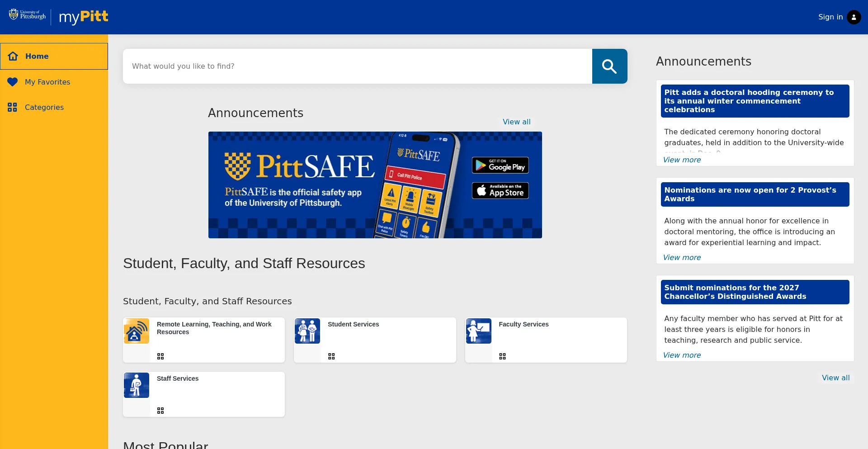The width and height of the screenshot is (868, 449).
Task: Click category grid icon under Staff Services
Action: point(160,411)
